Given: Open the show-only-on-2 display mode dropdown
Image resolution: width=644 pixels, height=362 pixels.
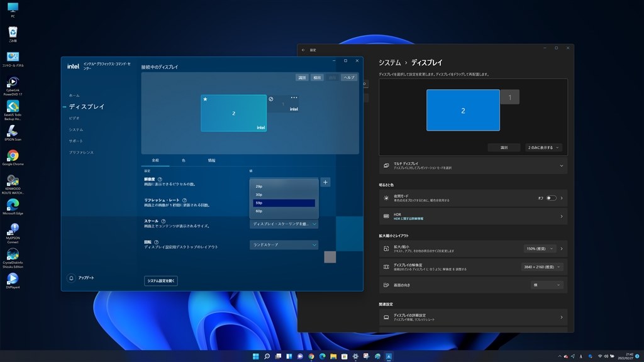Looking at the screenshot, I should point(543,147).
